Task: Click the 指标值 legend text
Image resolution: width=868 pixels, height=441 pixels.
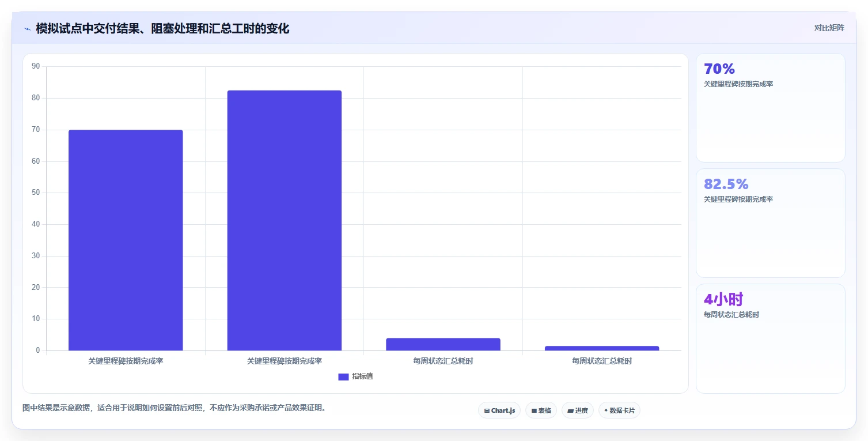Action: point(363,376)
